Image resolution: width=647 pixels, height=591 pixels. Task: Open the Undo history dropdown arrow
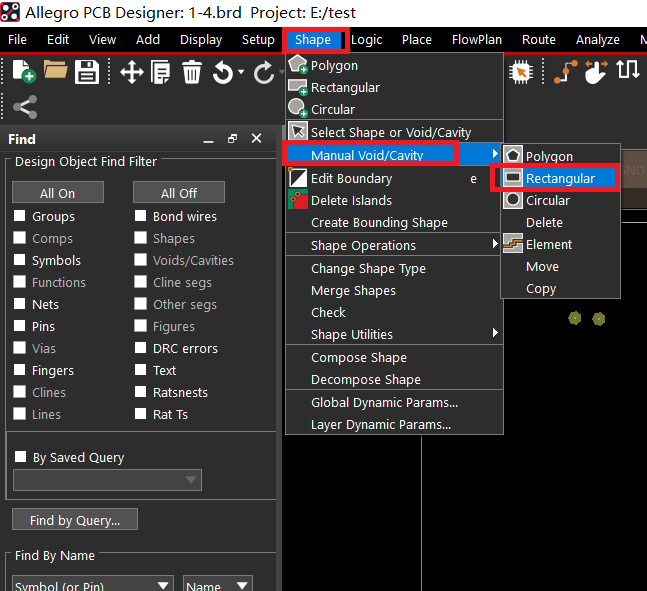click(241, 72)
